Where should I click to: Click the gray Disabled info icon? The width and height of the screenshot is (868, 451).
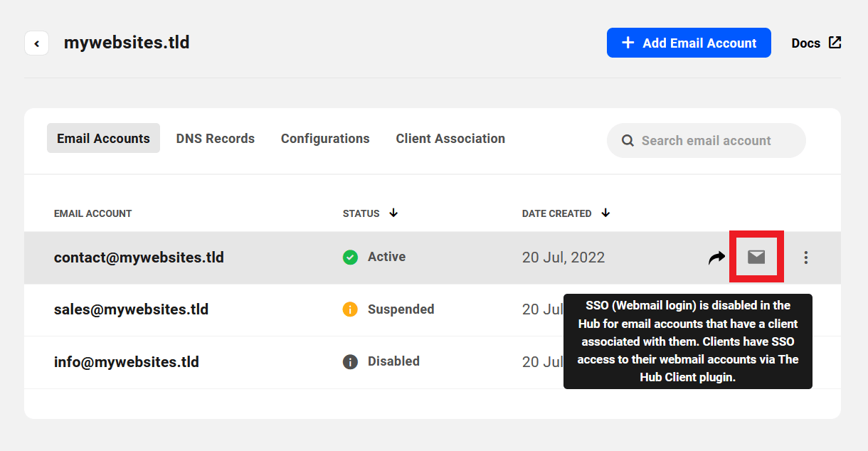click(350, 361)
